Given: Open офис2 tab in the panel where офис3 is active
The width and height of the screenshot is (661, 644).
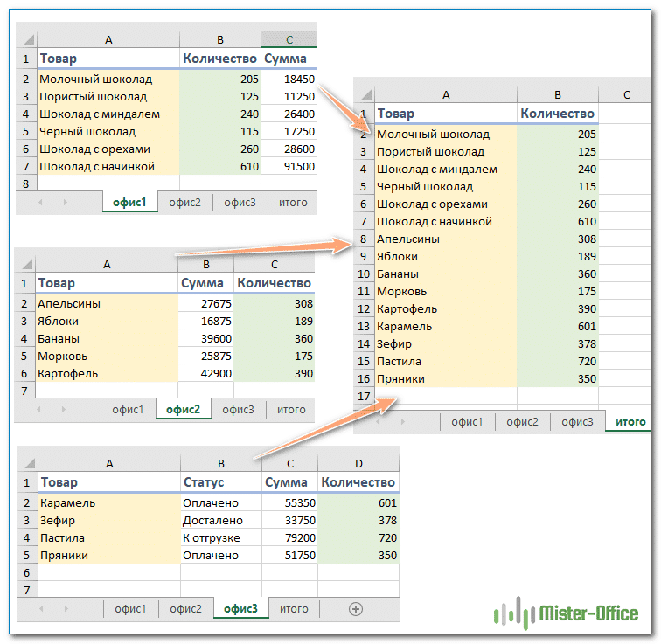Looking at the screenshot, I should [186, 609].
